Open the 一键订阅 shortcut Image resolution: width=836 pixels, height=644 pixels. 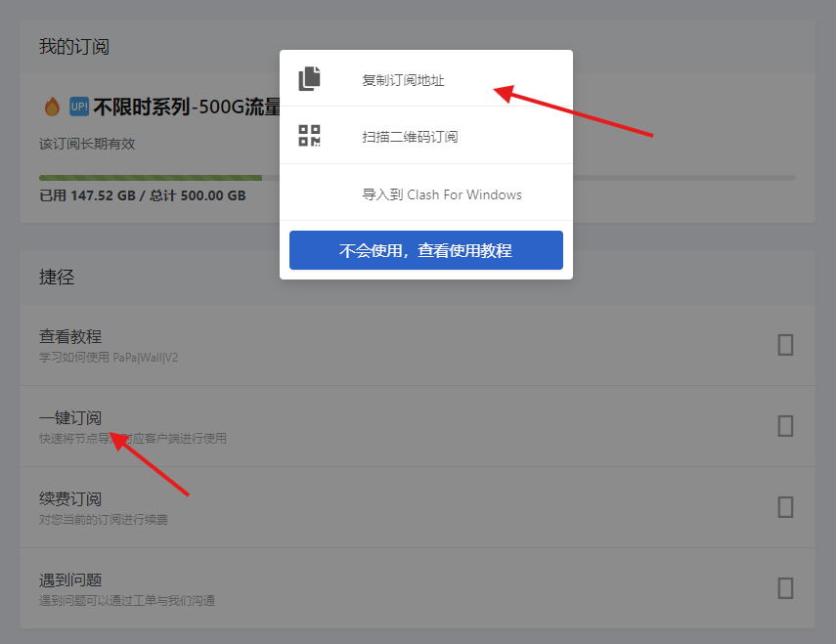click(70, 417)
